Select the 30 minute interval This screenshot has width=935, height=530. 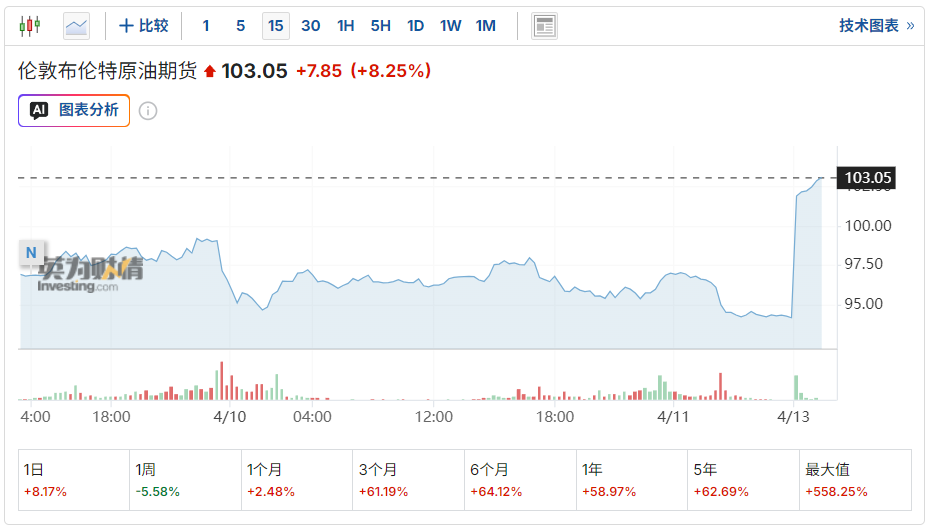pos(310,26)
